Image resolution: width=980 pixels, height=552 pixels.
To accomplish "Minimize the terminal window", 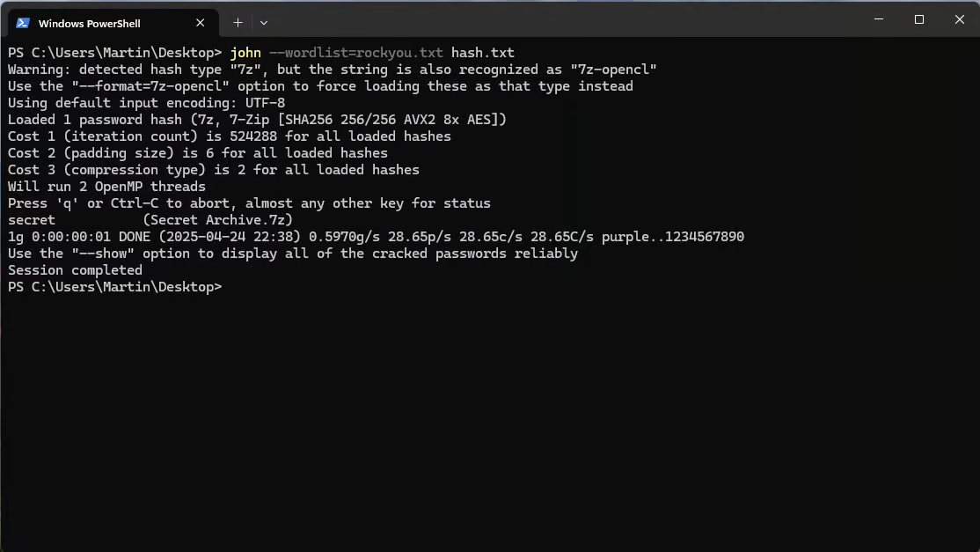I will pos(879,19).
